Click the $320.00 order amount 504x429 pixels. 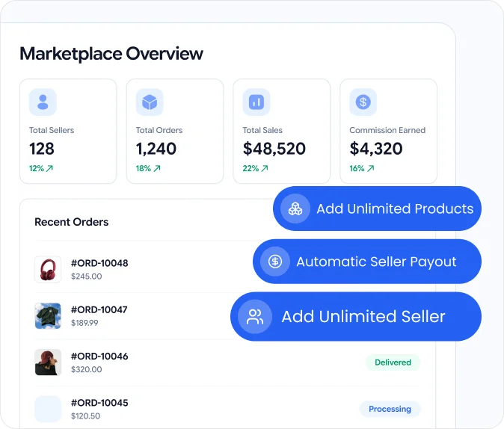tap(87, 369)
